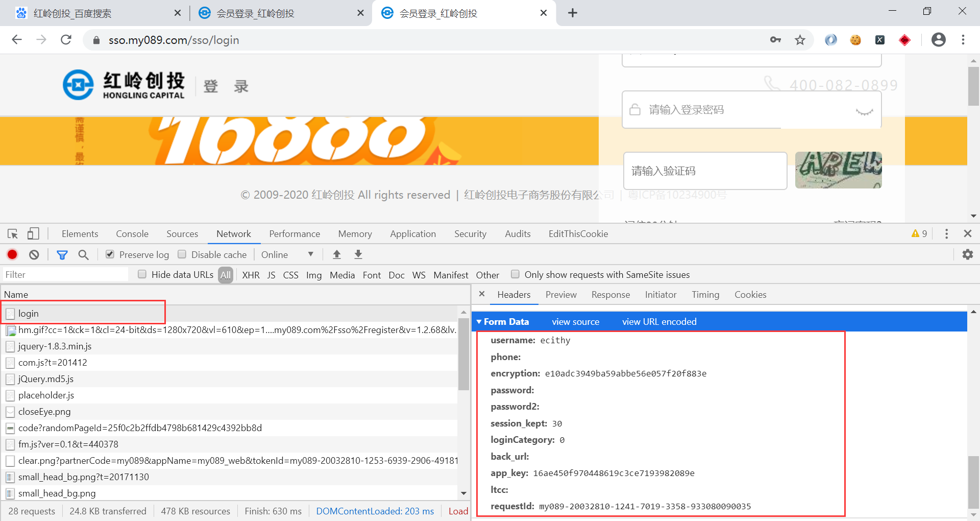This screenshot has height=521, width=980.
Task: Collapse the Form Data section
Action: (479, 322)
